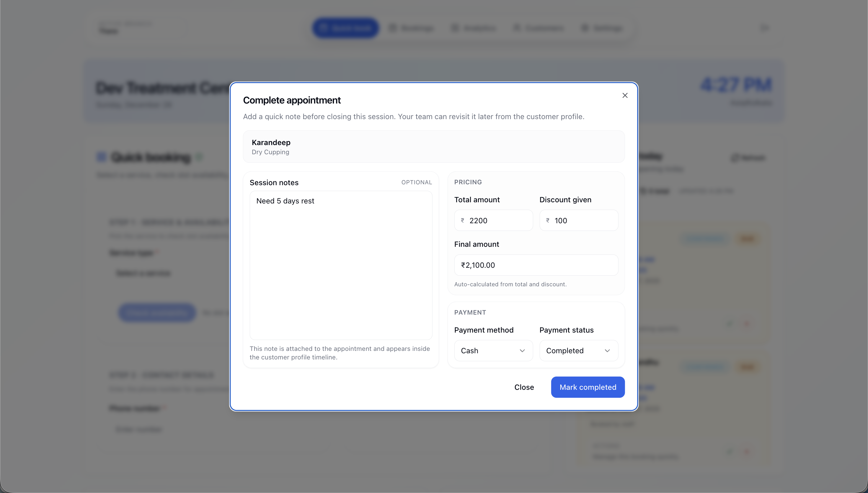
Task: Close the dialog using the X icon
Action: pyautogui.click(x=625, y=95)
